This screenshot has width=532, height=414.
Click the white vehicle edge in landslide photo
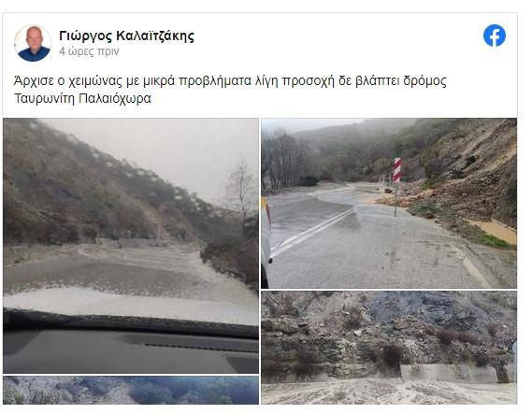(x=266, y=242)
